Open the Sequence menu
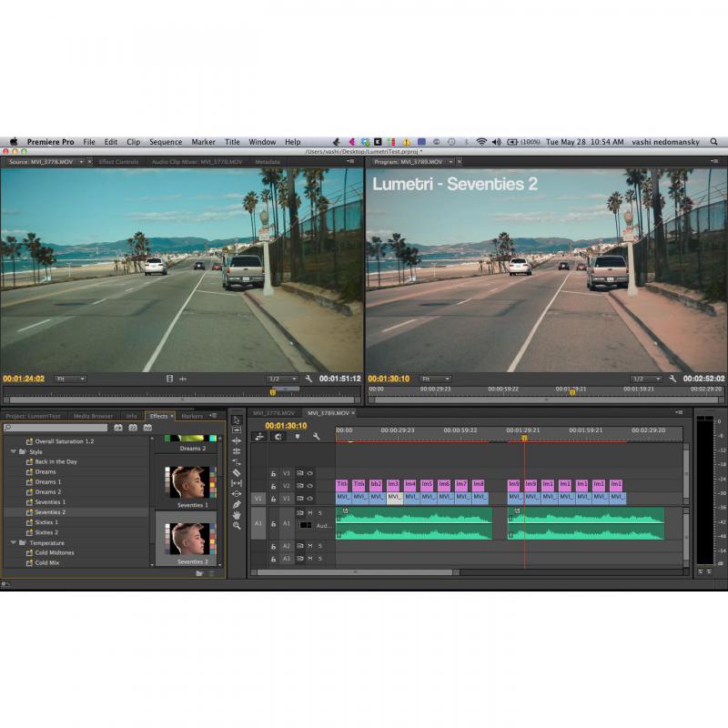Screen dimensions: 728x728 (x=166, y=142)
